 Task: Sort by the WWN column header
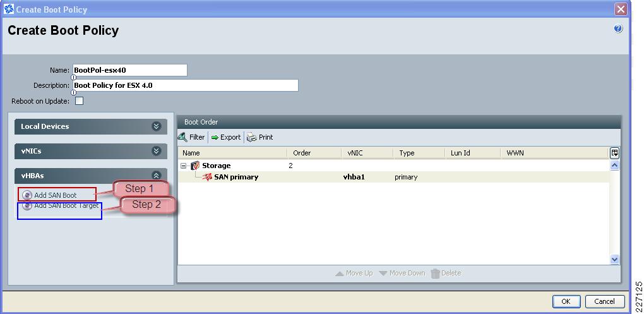click(x=554, y=153)
